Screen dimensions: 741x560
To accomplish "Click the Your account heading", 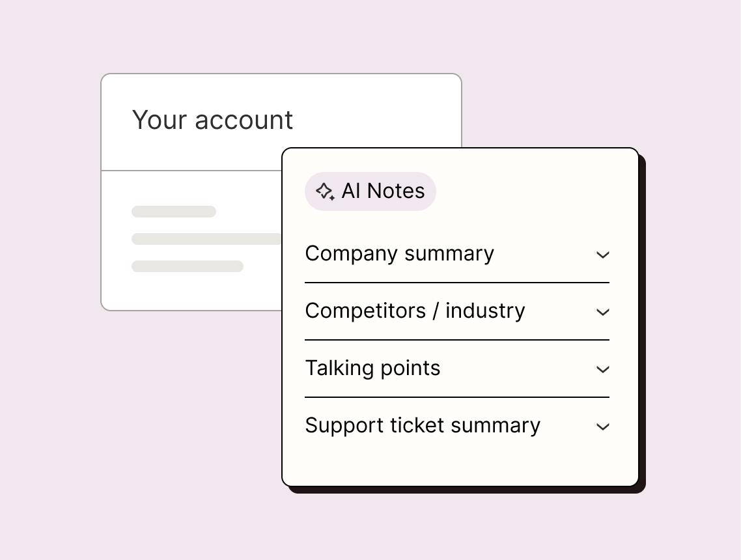I will point(212,120).
